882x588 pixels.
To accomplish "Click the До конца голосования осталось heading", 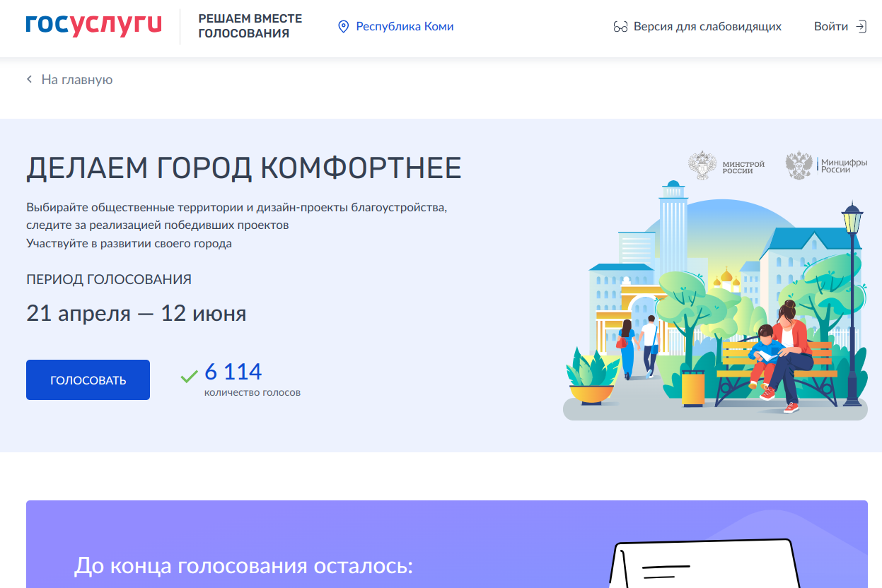I will [x=243, y=566].
